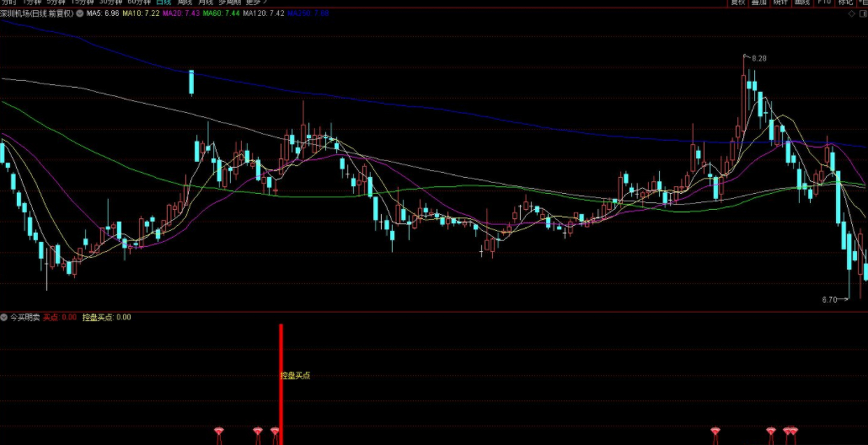Switch to the 5分钟 period tab
The image size is (868, 445).
point(56,2)
